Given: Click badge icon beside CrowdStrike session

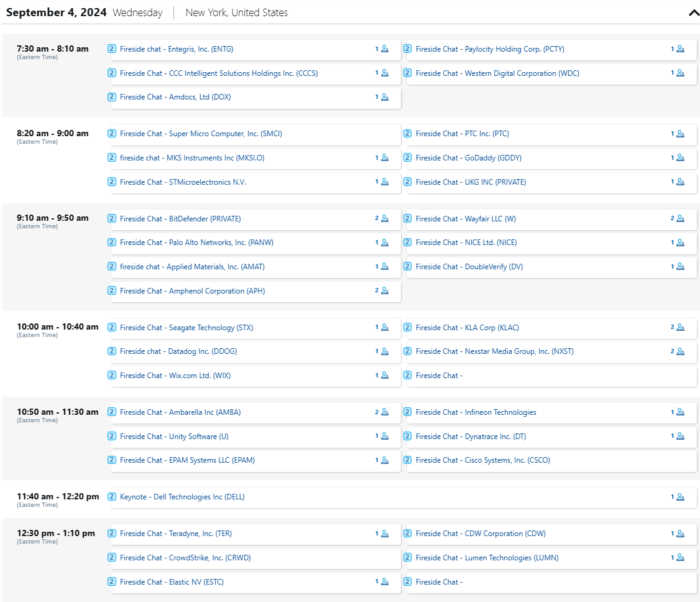Looking at the screenshot, I should tap(112, 557).
